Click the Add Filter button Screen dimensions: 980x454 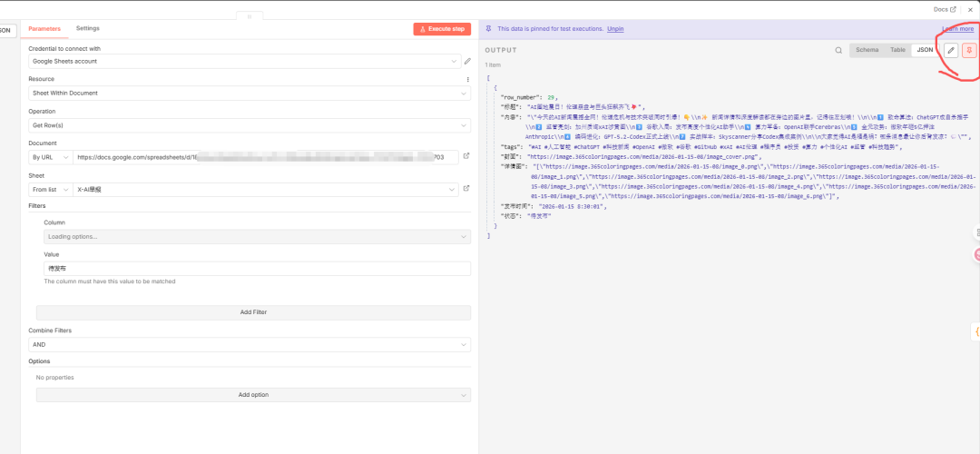pos(252,312)
